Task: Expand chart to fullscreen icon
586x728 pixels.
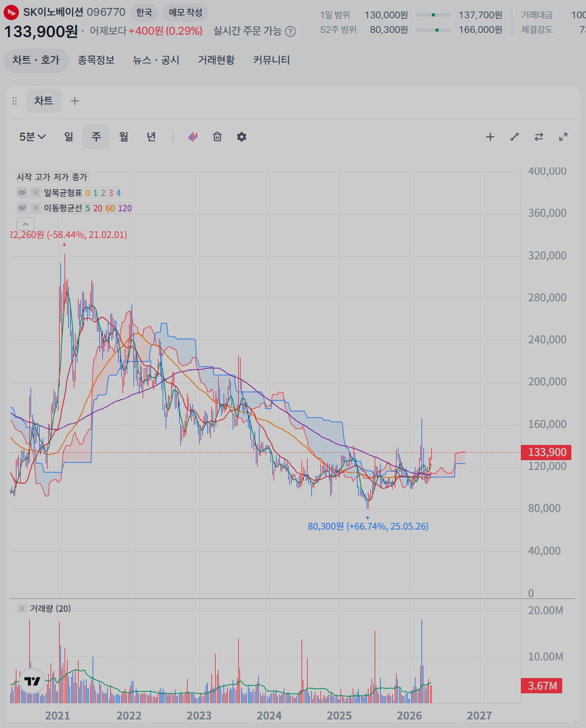Action: pyautogui.click(x=563, y=137)
